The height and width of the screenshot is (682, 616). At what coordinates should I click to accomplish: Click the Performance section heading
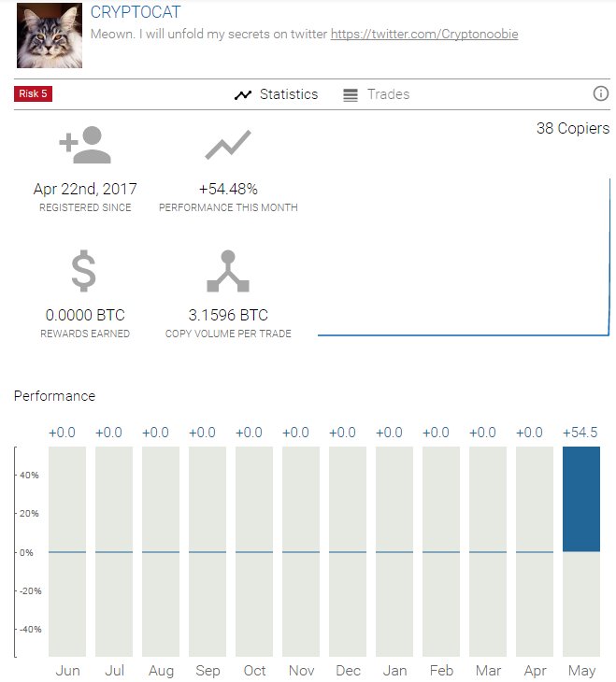[x=54, y=396]
